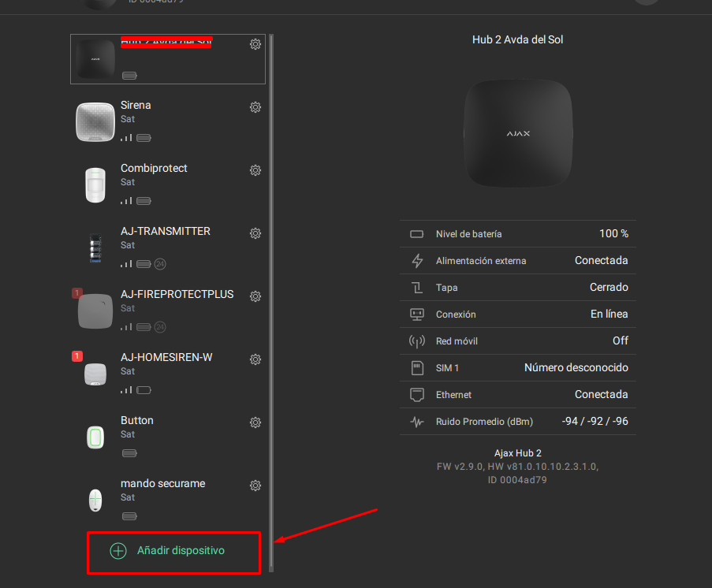Select the Combiprotect detector thumbnail

95,185
